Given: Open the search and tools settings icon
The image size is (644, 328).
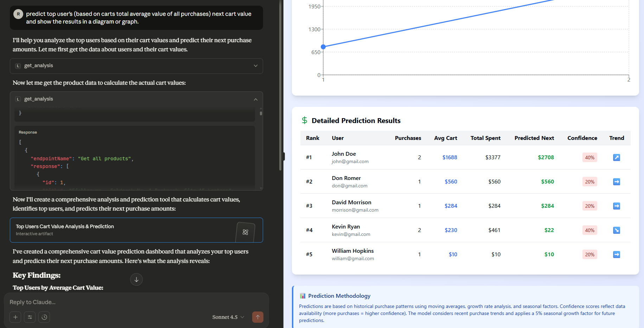Looking at the screenshot, I should point(30,317).
